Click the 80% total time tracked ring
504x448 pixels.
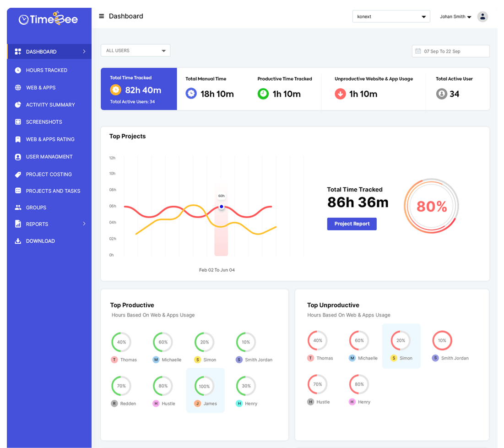click(431, 206)
